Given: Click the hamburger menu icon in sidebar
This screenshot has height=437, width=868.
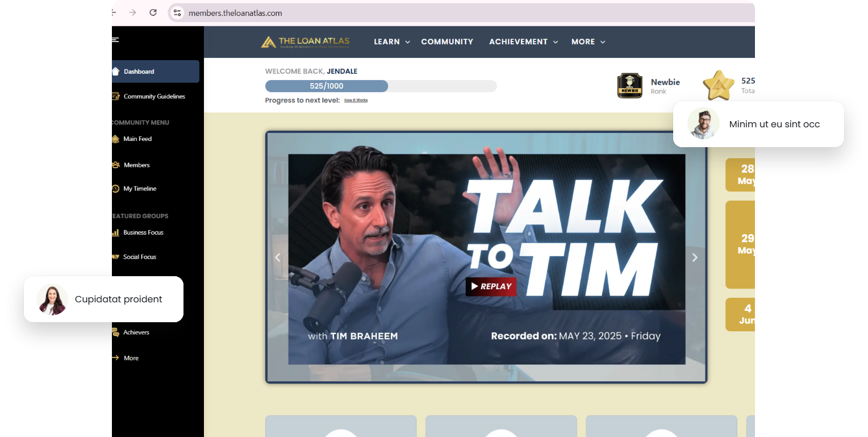Looking at the screenshot, I should coord(115,40).
